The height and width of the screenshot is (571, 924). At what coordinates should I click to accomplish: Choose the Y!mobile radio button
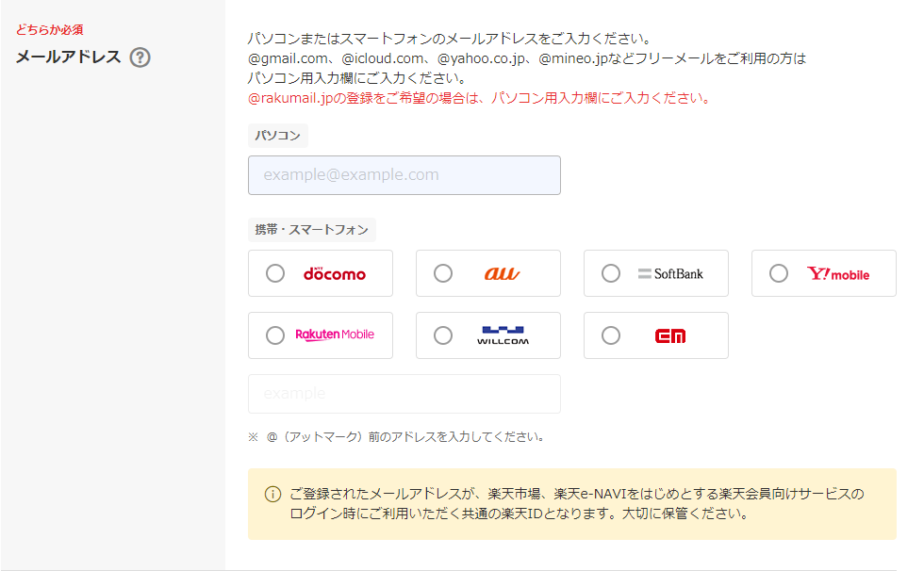pos(779,273)
